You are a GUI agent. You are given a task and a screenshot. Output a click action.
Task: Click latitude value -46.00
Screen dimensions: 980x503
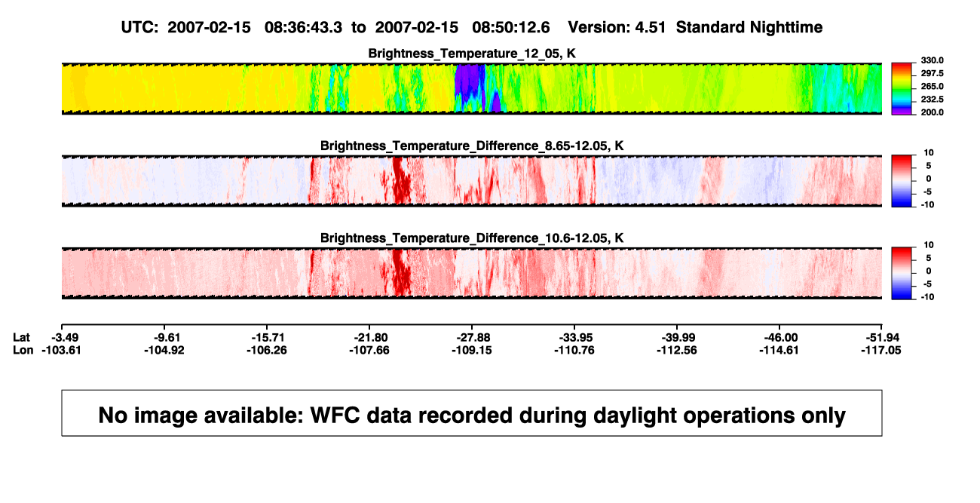pos(780,337)
